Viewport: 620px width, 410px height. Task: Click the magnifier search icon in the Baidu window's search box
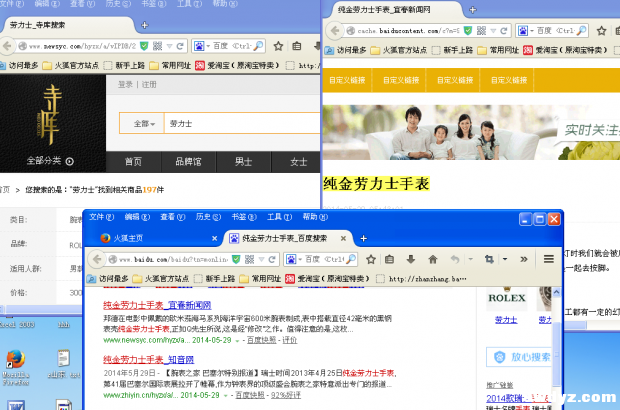pos(350,259)
